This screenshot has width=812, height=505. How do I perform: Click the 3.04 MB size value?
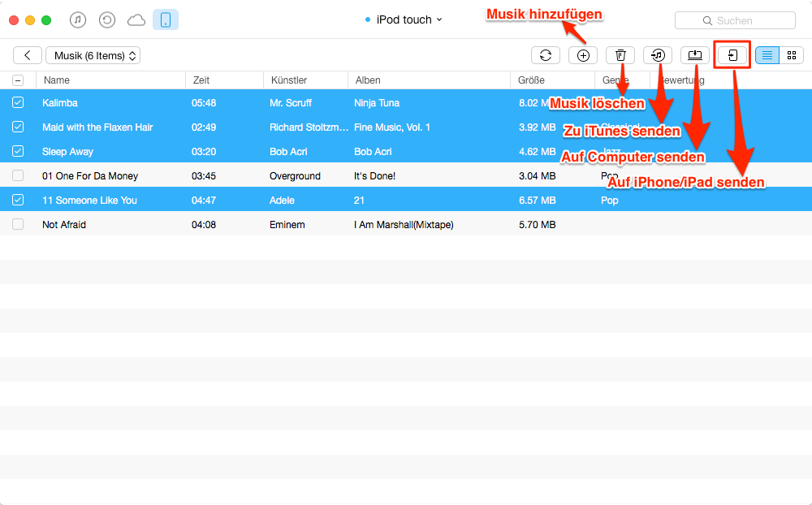(x=537, y=176)
